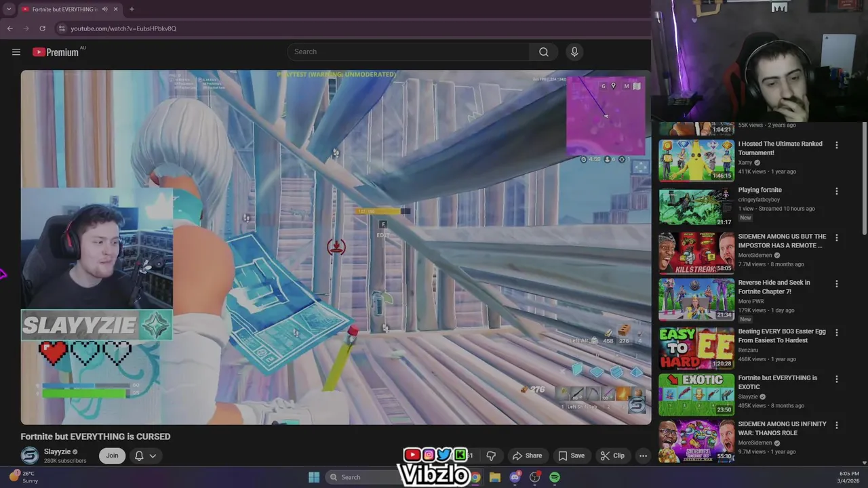The image size is (868, 488).
Task: Open the weather widget showing 26°C Sunny
Action: pos(23,477)
